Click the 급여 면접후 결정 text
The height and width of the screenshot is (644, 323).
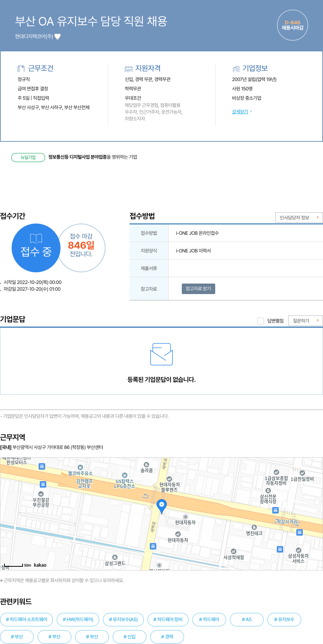pyautogui.click(x=33, y=89)
